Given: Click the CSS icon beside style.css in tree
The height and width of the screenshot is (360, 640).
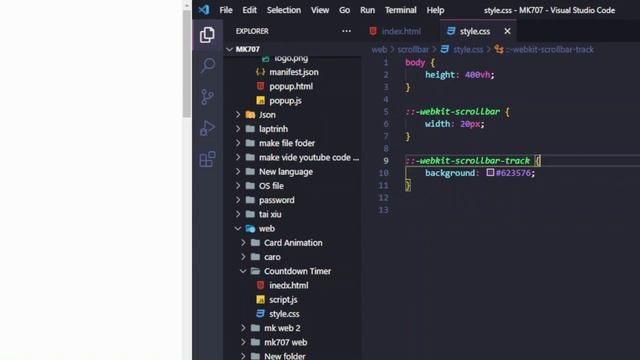Looking at the screenshot, I should pos(260,314).
